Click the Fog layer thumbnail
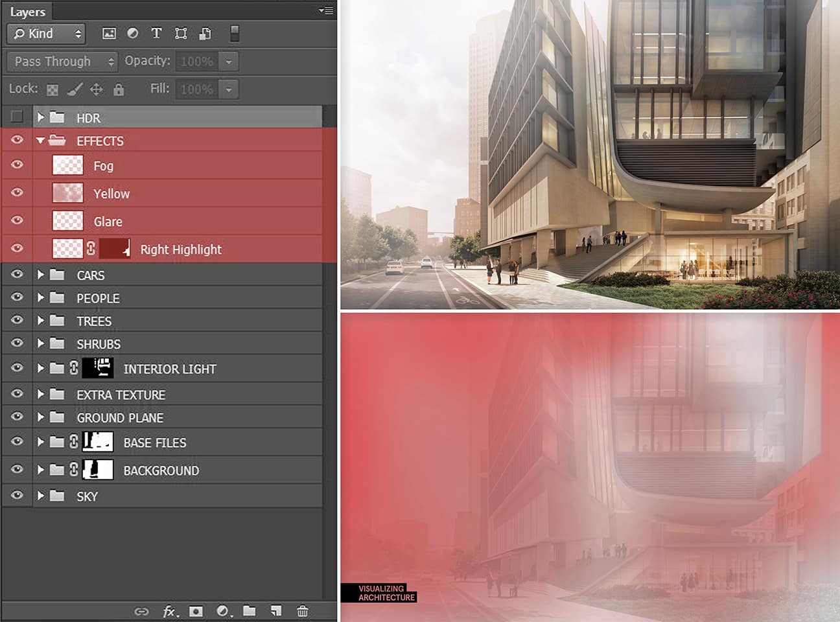The image size is (840, 622). tap(67, 165)
